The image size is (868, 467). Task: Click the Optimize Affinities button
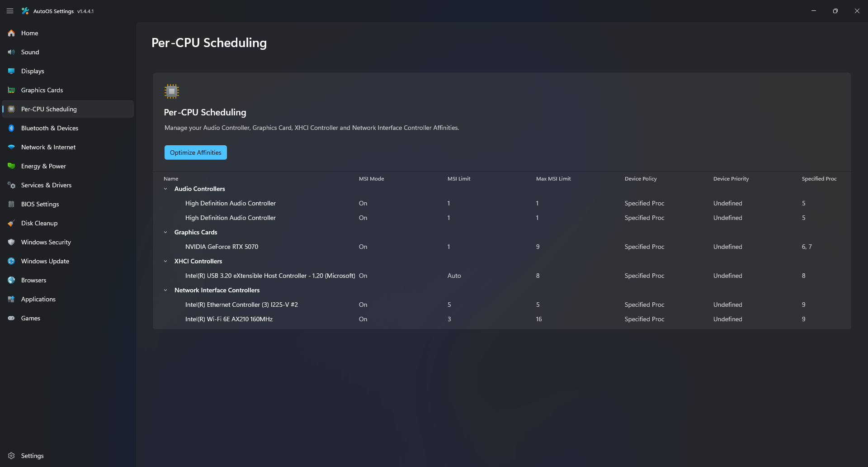[x=196, y=152]
